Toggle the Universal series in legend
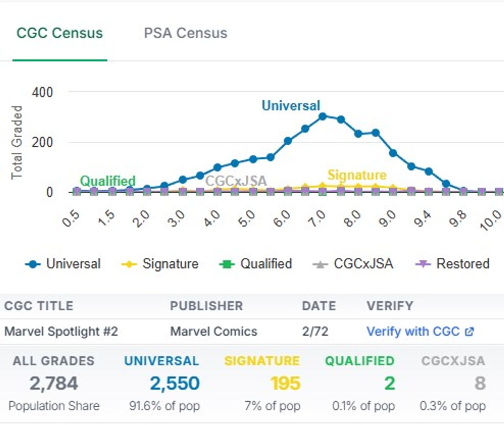 pos(73,264)
